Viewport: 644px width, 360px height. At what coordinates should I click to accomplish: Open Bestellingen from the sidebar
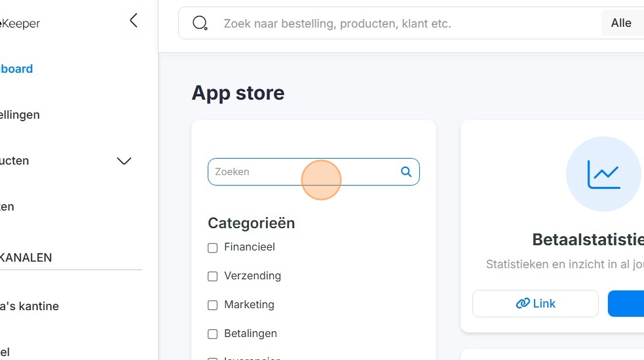click(x=20, y=115)
